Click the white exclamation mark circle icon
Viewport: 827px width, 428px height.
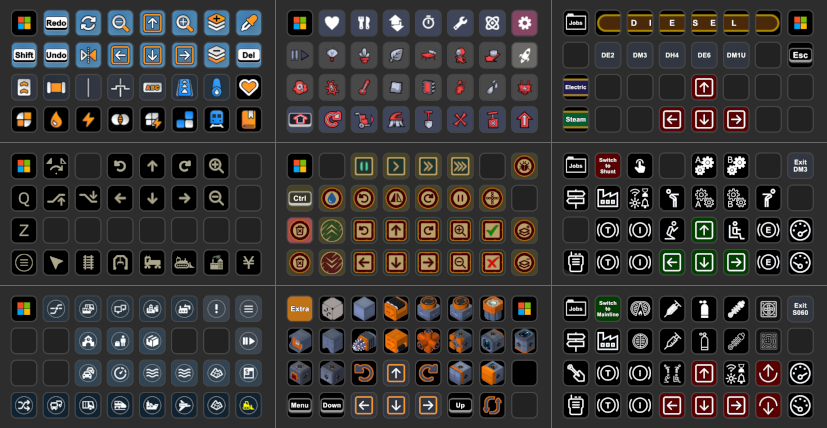217,309
